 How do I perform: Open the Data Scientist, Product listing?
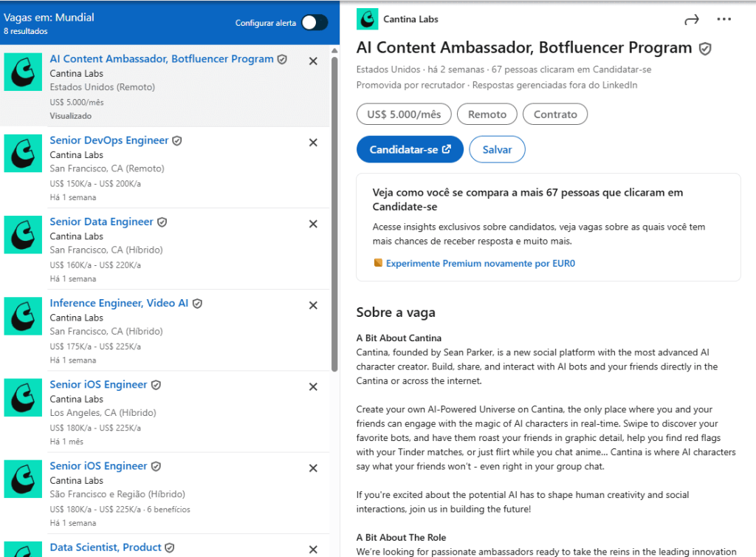105,547
